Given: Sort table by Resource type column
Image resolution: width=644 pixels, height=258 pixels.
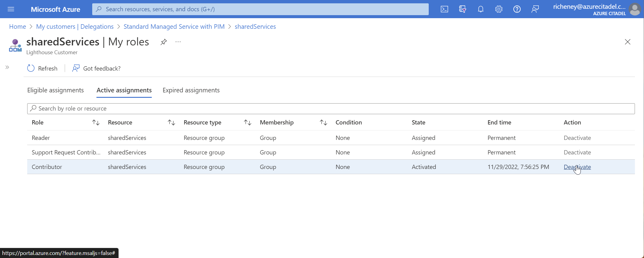Looking at the screenshot, I should tap(248, 122).
